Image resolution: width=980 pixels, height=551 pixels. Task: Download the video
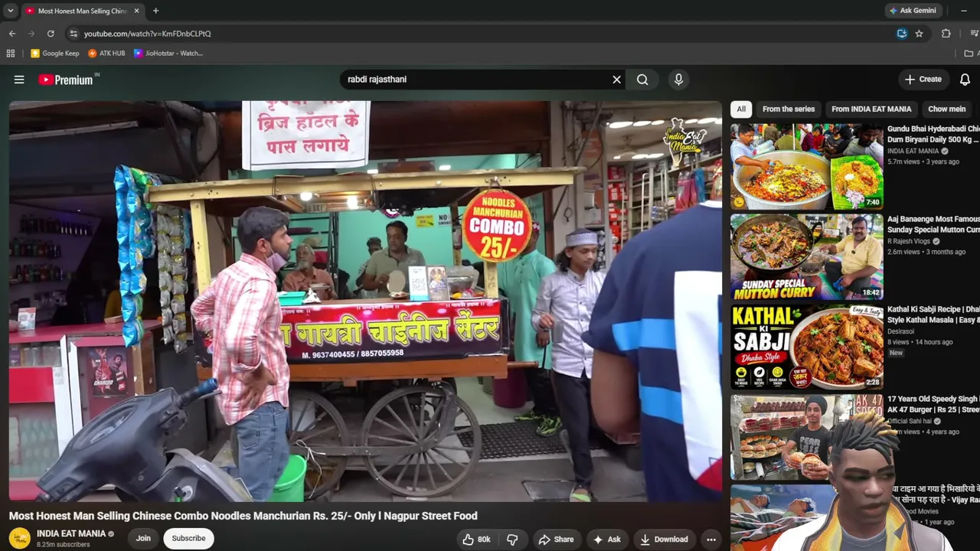point(664,540)
